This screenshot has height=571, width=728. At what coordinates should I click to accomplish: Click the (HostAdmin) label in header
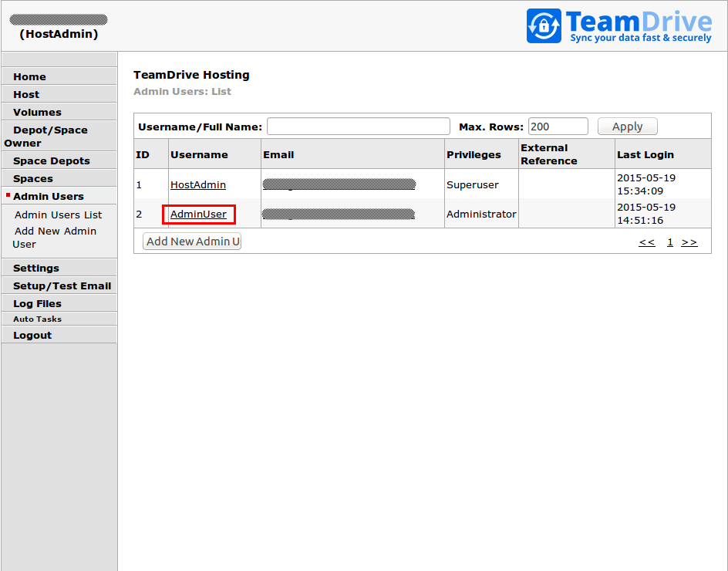[59, 34]
